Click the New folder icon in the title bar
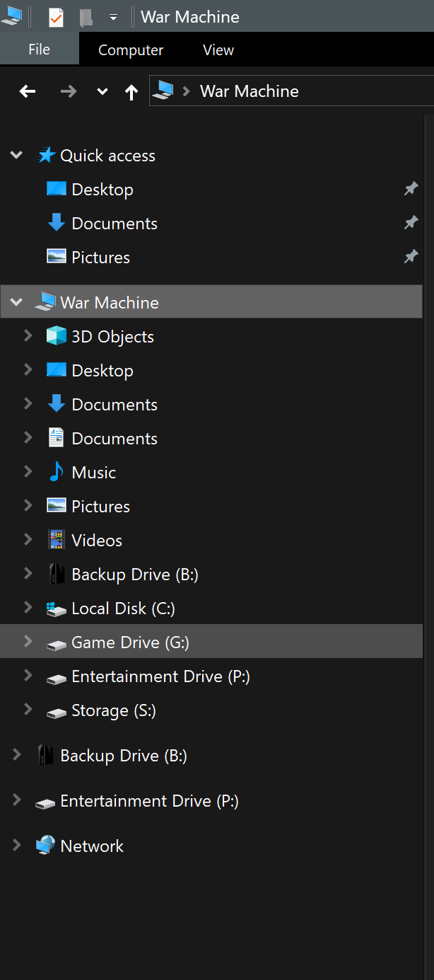The image size is (434, 980). coord(86,17)
